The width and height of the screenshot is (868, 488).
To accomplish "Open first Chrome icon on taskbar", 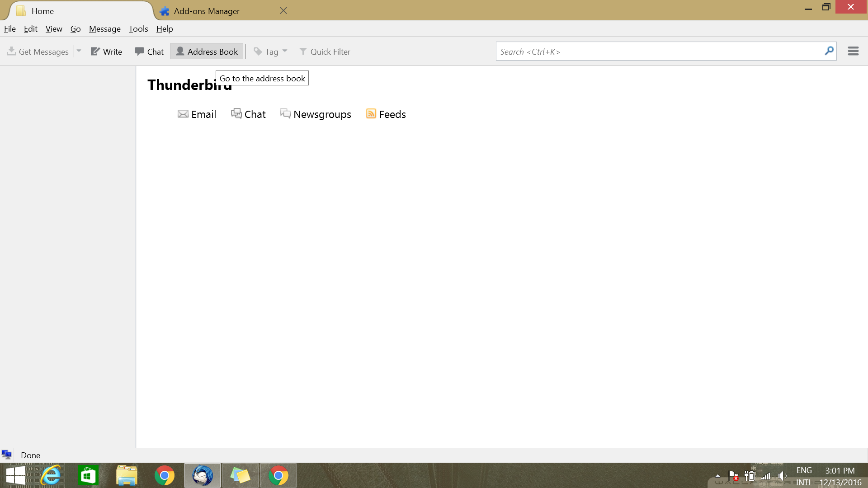I will pos(165,475).
